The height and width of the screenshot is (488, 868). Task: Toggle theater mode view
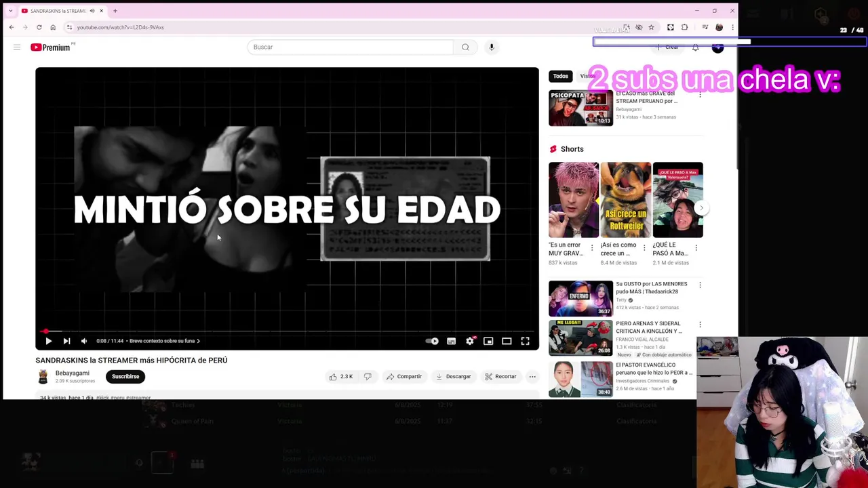507,341
